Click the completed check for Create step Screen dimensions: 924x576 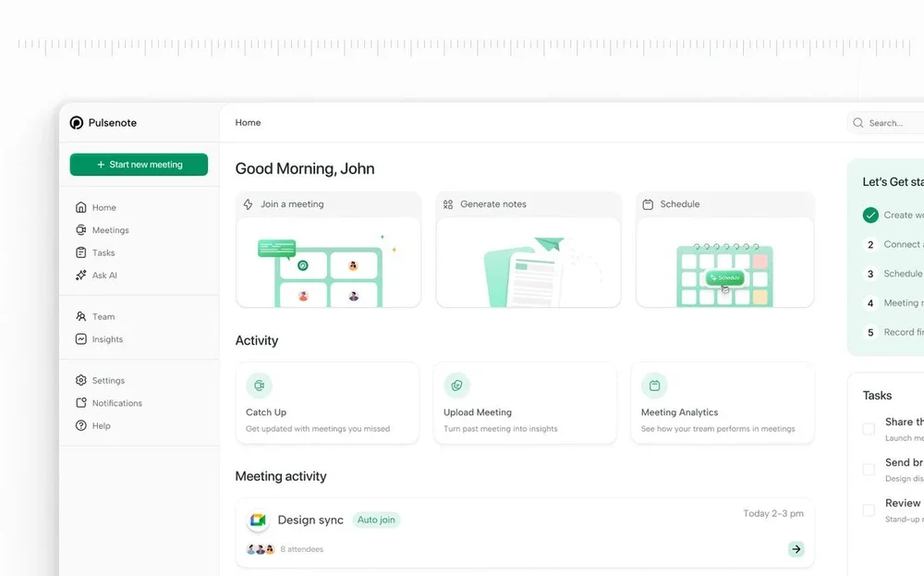pyautogui.click(x=870, y=215)
